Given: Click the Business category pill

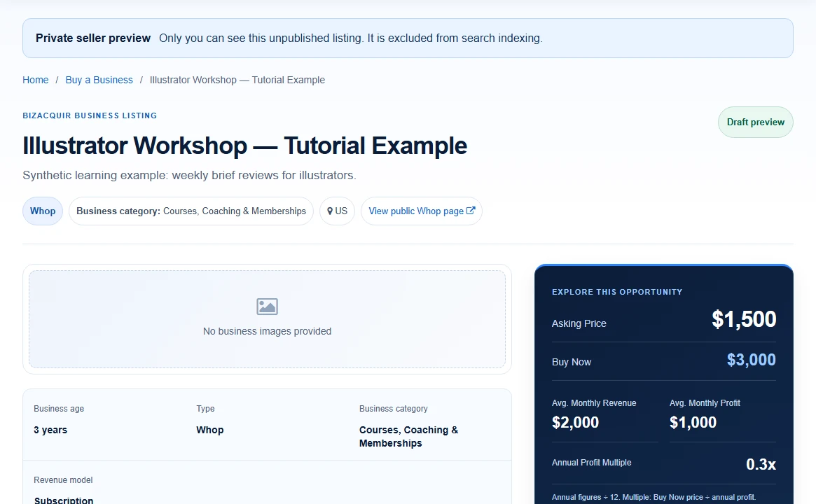Looking at the screenshot, I should click(191, 211).
